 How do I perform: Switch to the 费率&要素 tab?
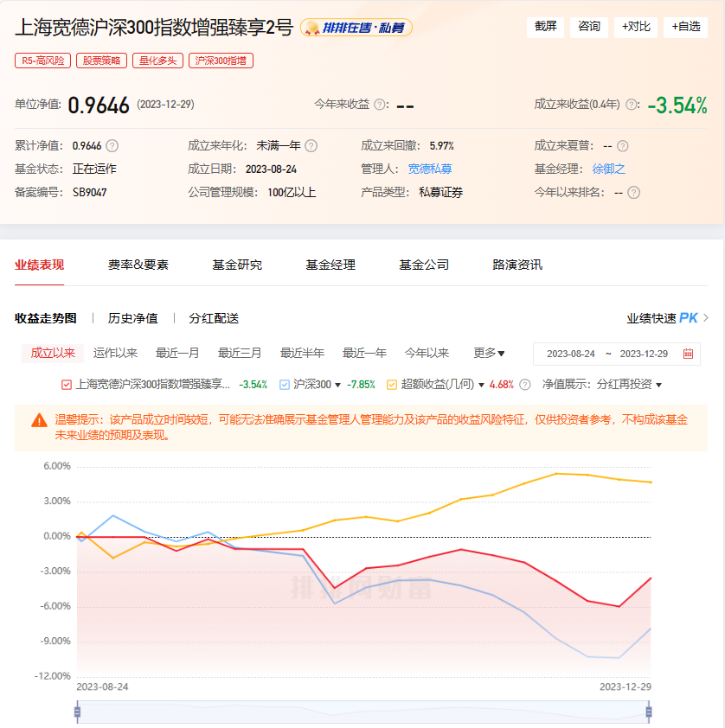pyautogui.click(x=138, y=265)
